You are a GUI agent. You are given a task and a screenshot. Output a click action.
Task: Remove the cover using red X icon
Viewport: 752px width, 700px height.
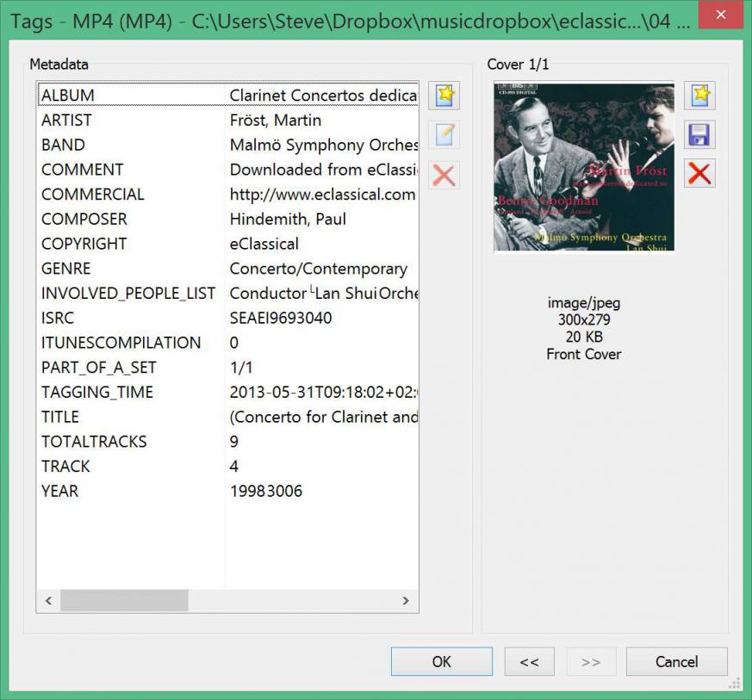coord(699,174)
